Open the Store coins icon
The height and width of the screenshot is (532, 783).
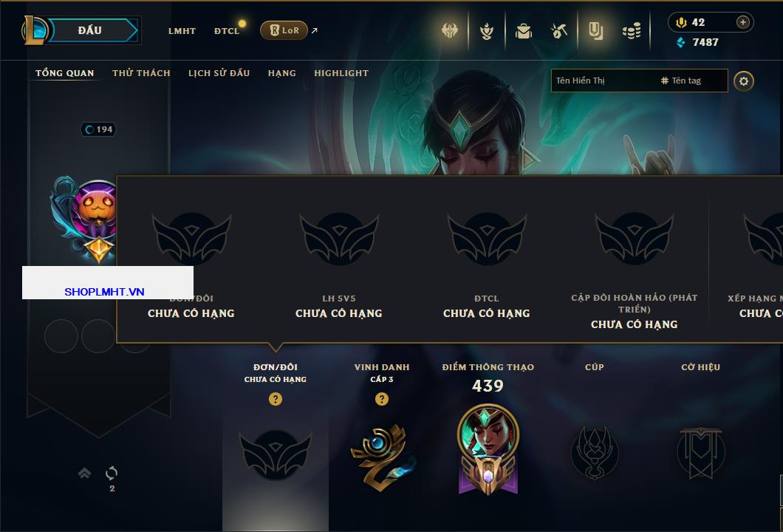tap(632, 32)
